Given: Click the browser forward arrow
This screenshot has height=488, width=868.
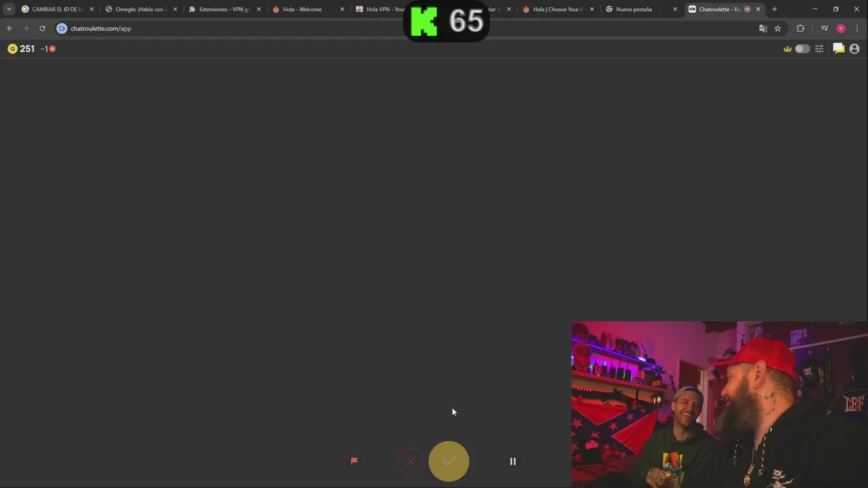Looking at the screenshot, I should [26, 28].
